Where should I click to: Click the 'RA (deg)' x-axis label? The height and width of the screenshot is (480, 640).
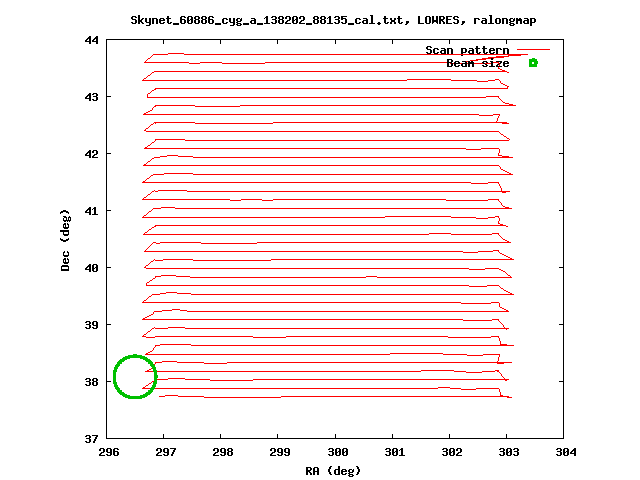(333, 471)
